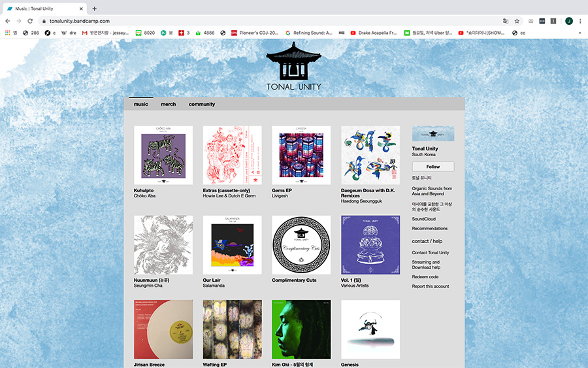Switch to the community tab
Image resolution: width=588 pixels, height=368 pixels.
coord(202,105)
